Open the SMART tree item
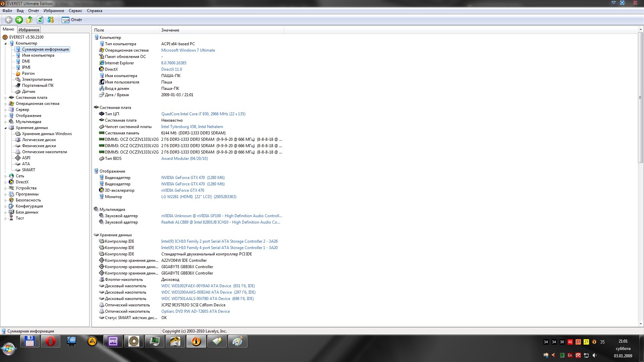Screen dimensions: 644x362 (29, 170)
